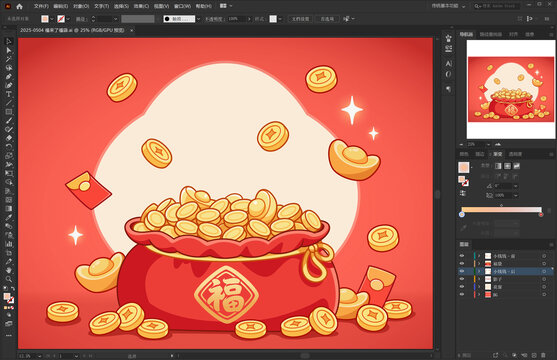The height and width of the screenshot is (360, 557).
Task: Select the Zoom tool
Action: click(9, 279)
